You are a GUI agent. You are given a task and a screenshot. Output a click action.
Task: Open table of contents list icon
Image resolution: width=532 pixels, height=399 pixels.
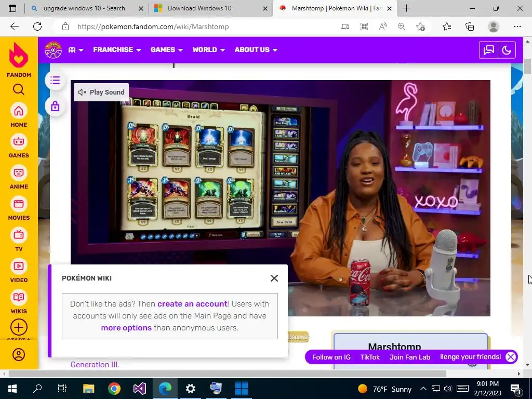tap(55, 81)
